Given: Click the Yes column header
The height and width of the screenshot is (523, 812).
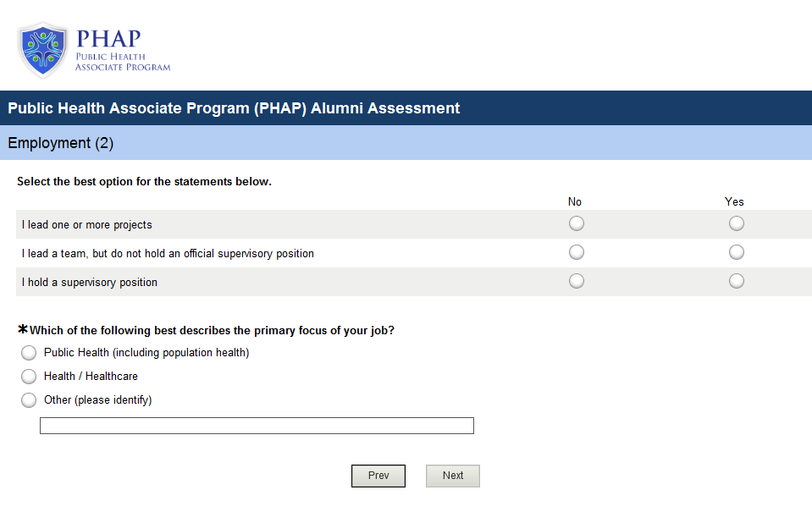Looking at the screenshot, I should pyautogui.click(x=734, y=201).
